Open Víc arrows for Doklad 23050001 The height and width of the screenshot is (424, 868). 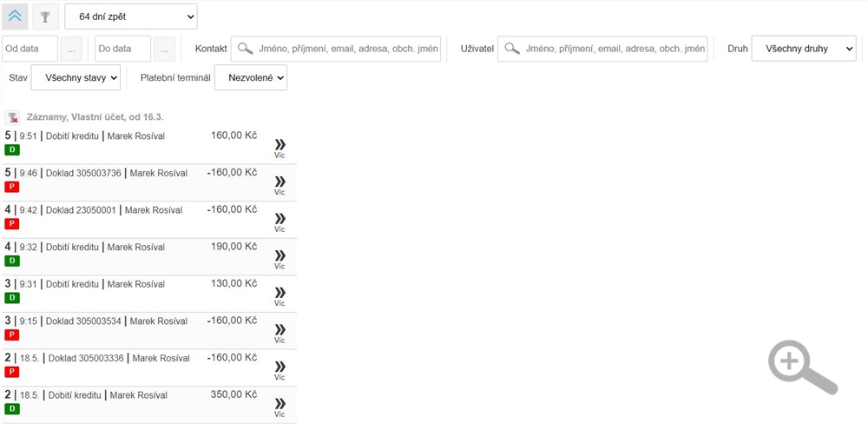pos(280,222)
